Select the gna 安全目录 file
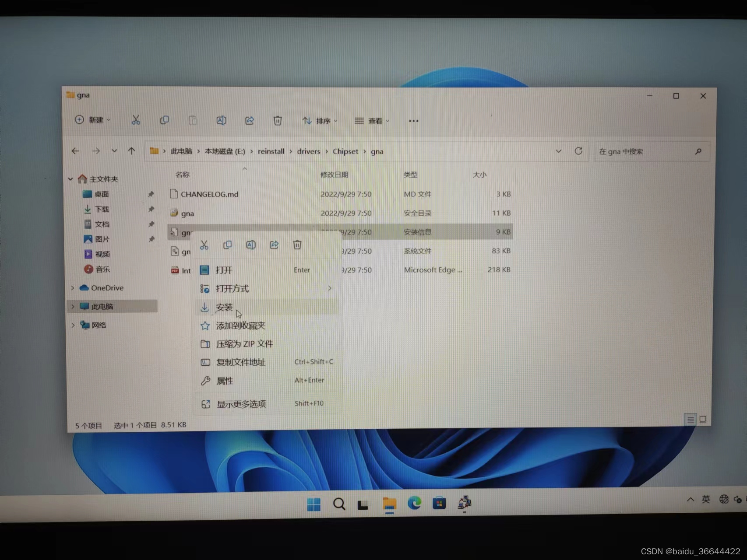 click(340, 213)
